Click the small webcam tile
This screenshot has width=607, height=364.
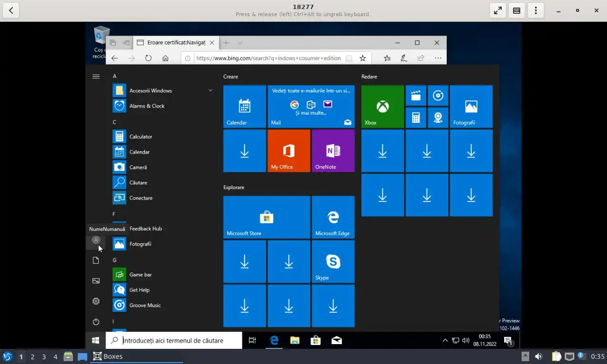438,118
